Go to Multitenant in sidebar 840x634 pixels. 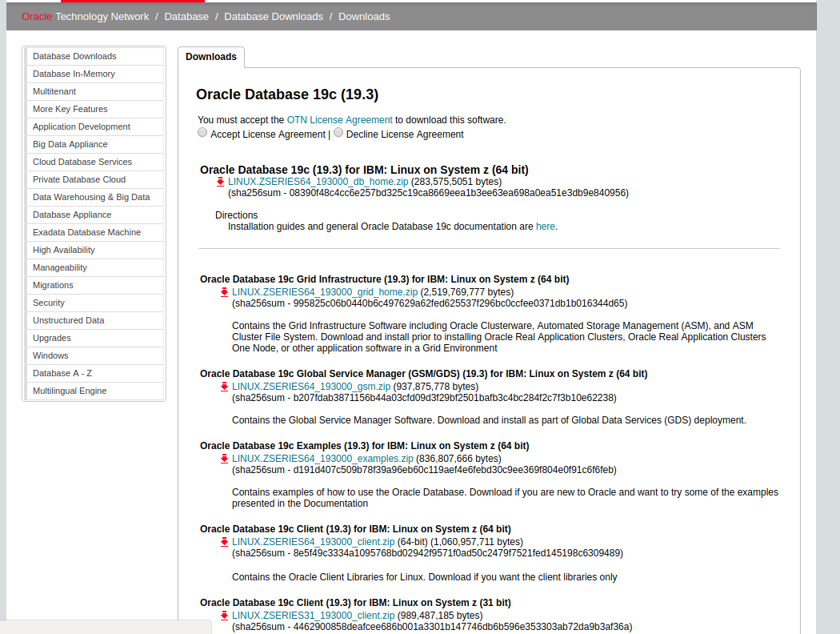pyautogui.click(x=94, y=91)
